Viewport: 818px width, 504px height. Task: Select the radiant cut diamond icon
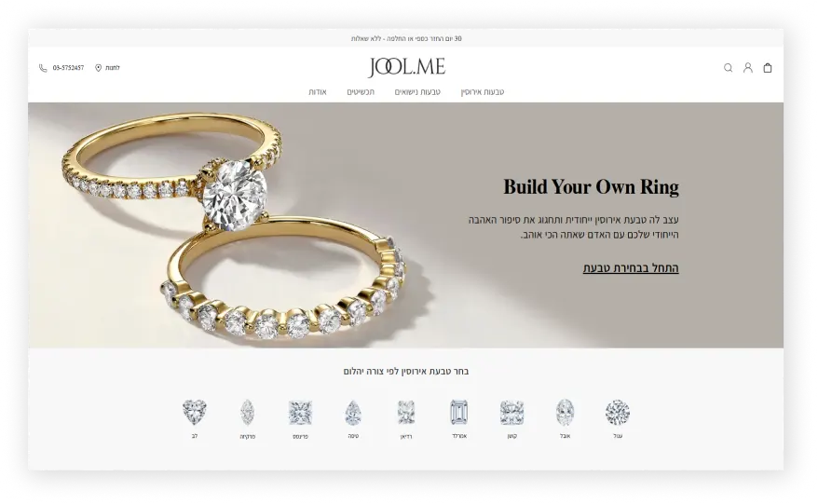(406, 412)
